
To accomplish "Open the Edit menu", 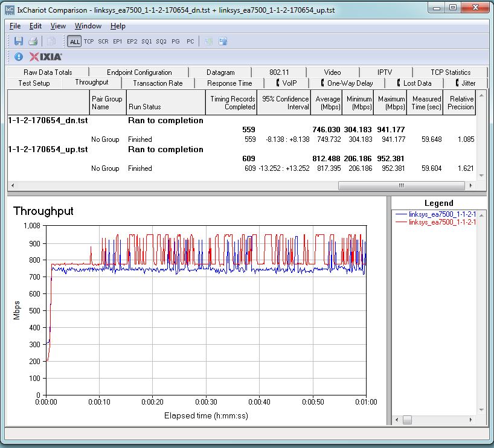I will (35, 26).
